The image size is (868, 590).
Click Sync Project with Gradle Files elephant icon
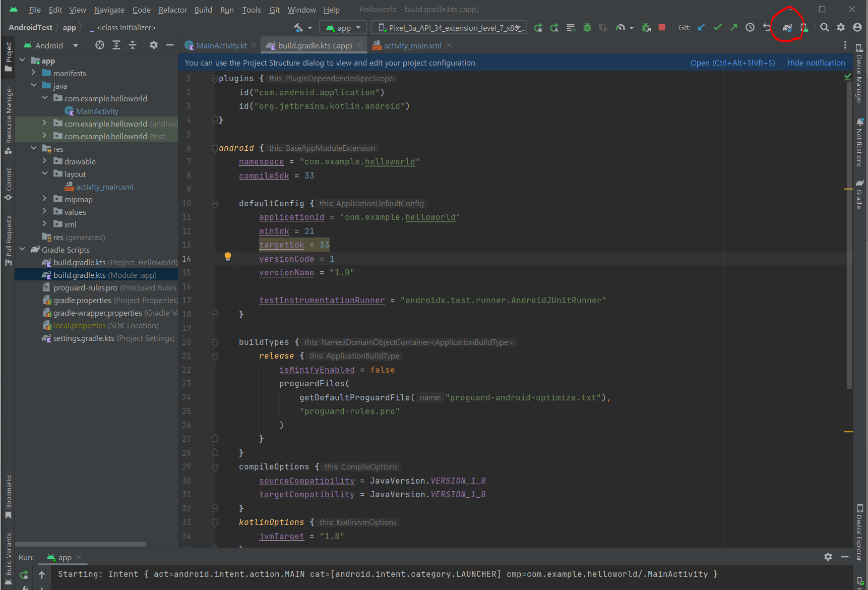tap(787, 28)
